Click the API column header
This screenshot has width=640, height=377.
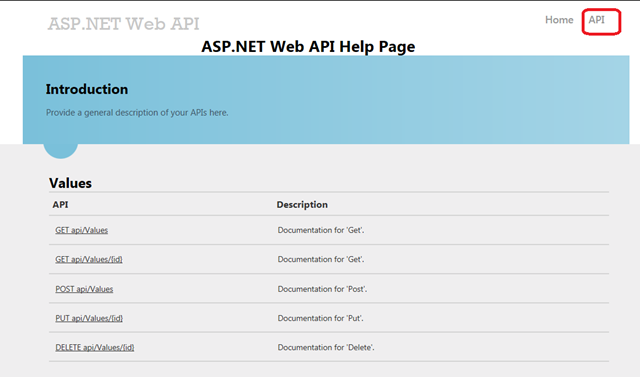tap(60, 204)
